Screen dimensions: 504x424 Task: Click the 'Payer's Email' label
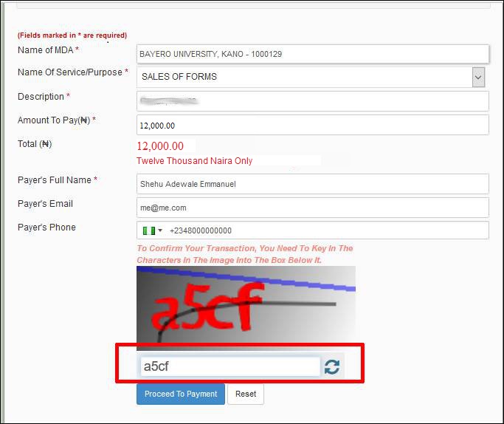coord(45,204)
